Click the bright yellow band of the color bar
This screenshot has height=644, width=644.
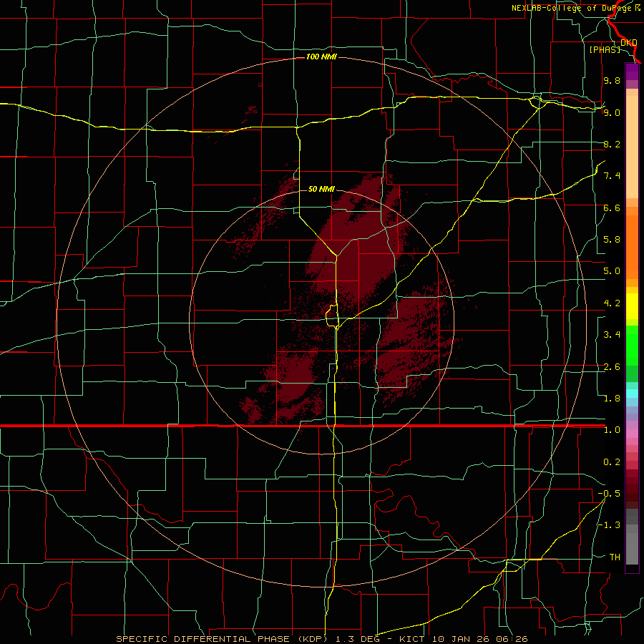click(632, 306)
